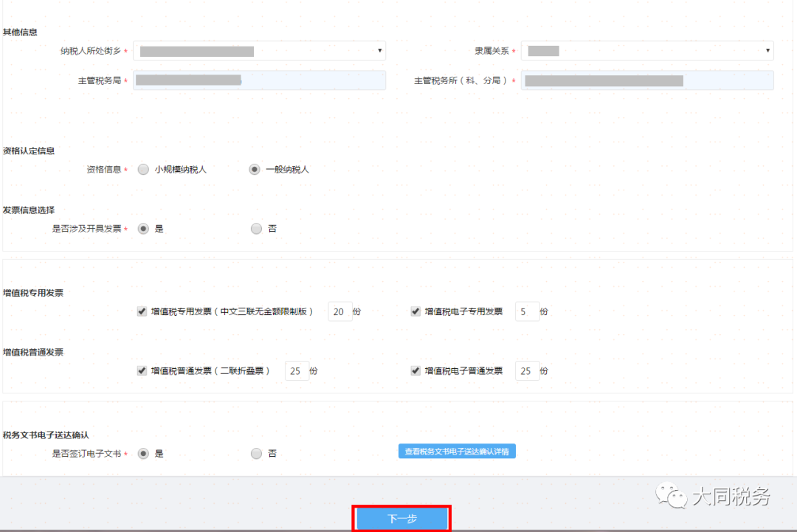This screenshot has height=532, width=797.
Task: Choose 是 for 是否签订电子文书
Action: [143, 453]
